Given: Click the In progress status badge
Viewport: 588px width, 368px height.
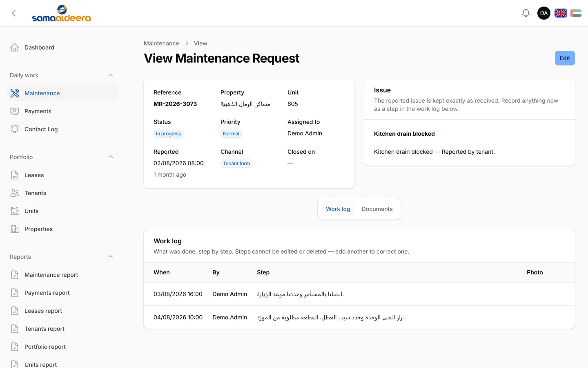Looking at the screenshot, I should 169,134.
